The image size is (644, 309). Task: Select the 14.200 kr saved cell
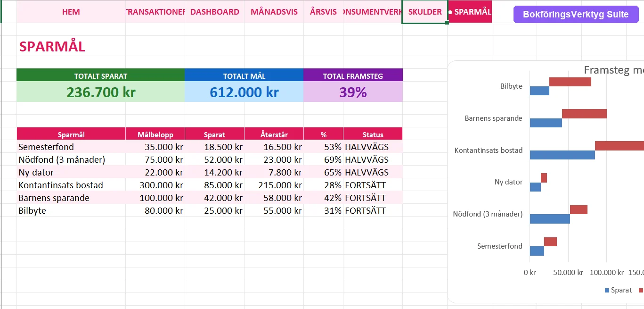click(x=215, y=172)
